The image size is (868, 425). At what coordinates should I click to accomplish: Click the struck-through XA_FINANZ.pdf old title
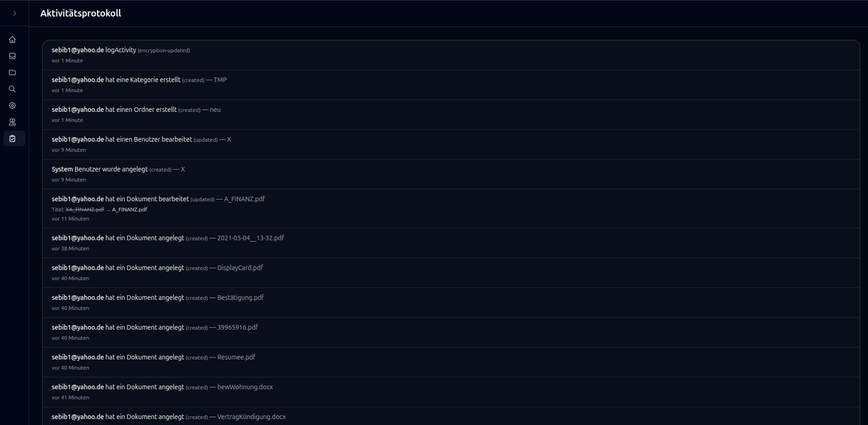(85, 210)
